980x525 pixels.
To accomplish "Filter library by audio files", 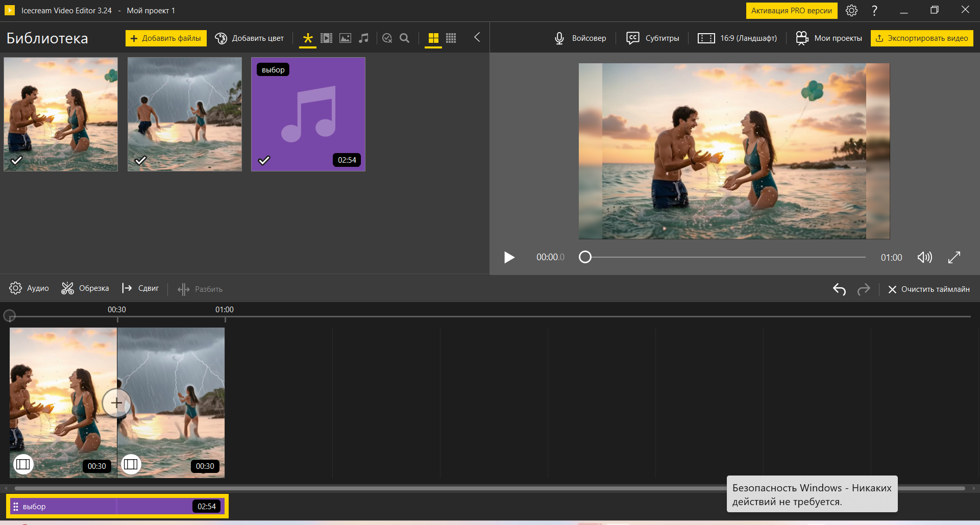I will (363, 38).
